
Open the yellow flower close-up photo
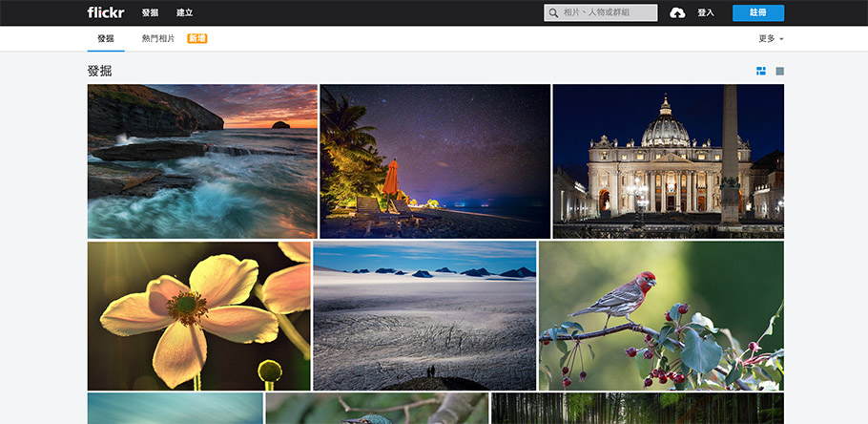(x=198, y=315)
